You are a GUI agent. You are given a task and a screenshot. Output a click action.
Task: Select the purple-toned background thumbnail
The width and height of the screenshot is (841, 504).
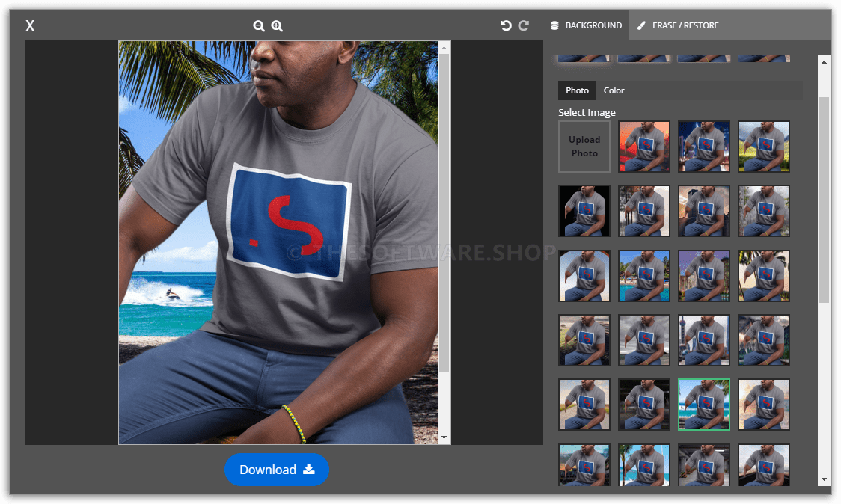point(704,276)
